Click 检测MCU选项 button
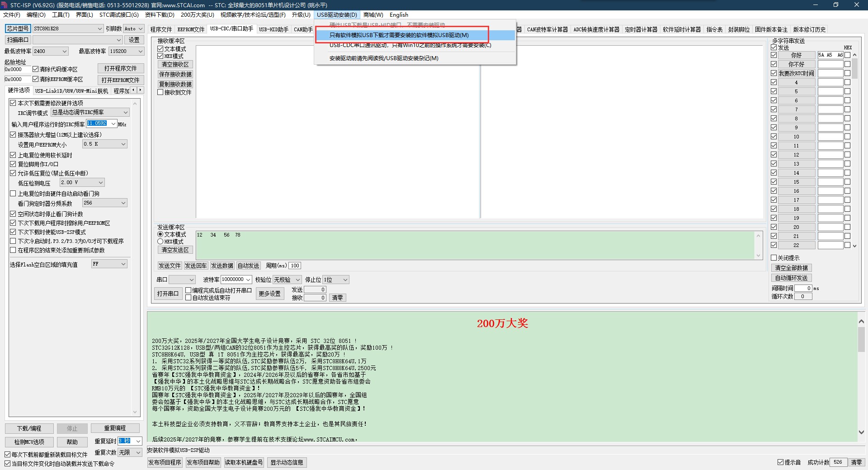868x470 pixels. [29, 442]
